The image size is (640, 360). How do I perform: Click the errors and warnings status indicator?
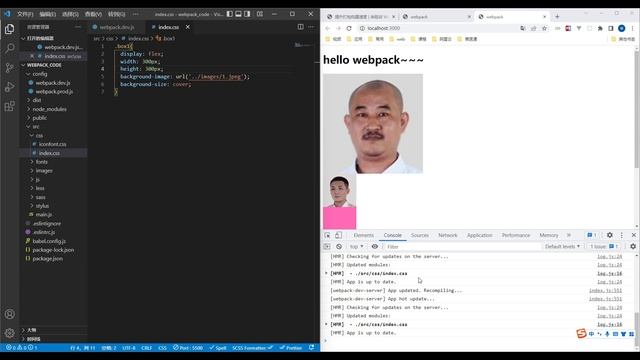point(22,348)
